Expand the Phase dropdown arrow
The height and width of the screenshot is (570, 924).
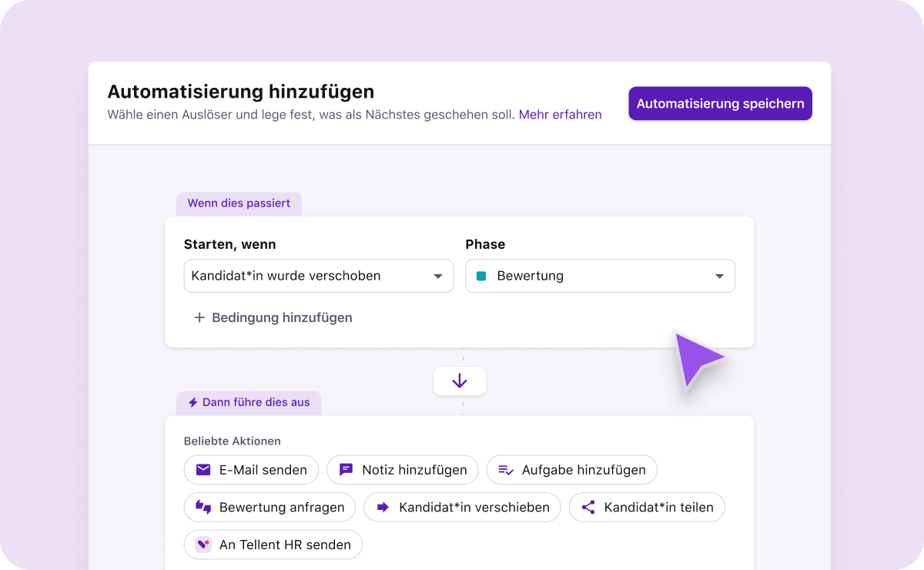coord(719,276)
